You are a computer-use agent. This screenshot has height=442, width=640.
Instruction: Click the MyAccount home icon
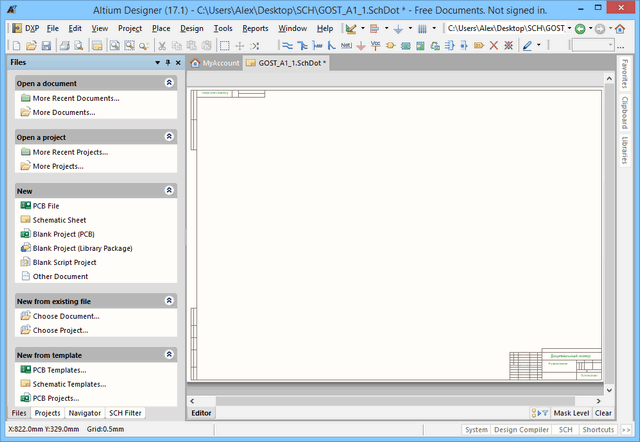tap(196, 63)
